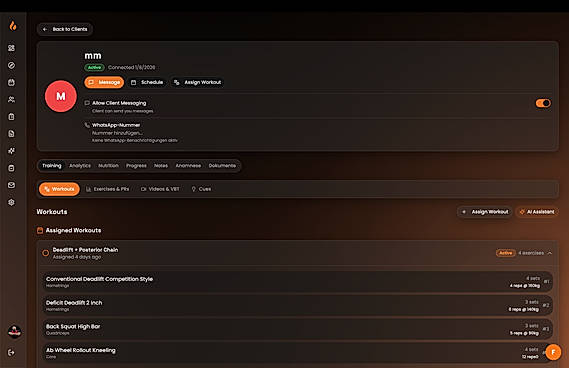The width and height of the screenshot is (569, 368).
Task: Select the Workouts sub-tab
Action: [x=59, y=189]
